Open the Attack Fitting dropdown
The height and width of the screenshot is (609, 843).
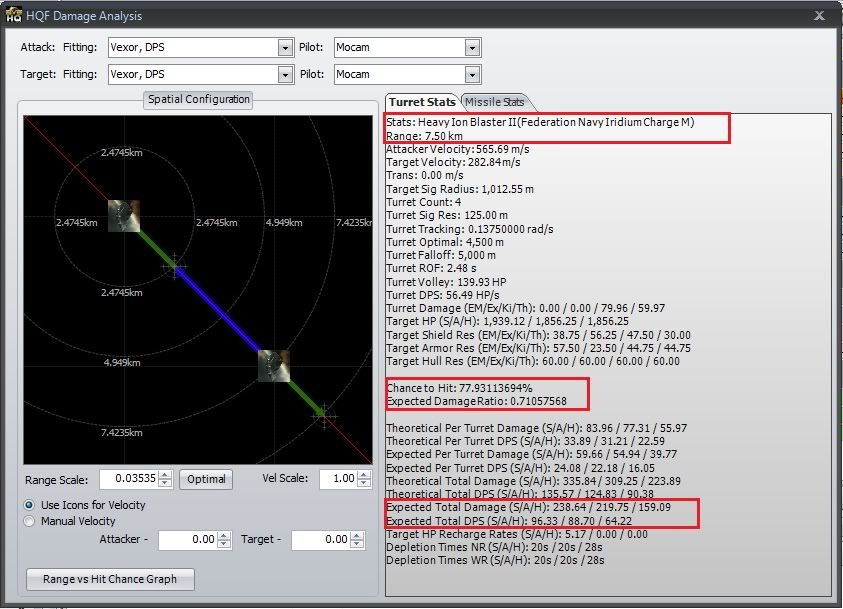(285, 48)
